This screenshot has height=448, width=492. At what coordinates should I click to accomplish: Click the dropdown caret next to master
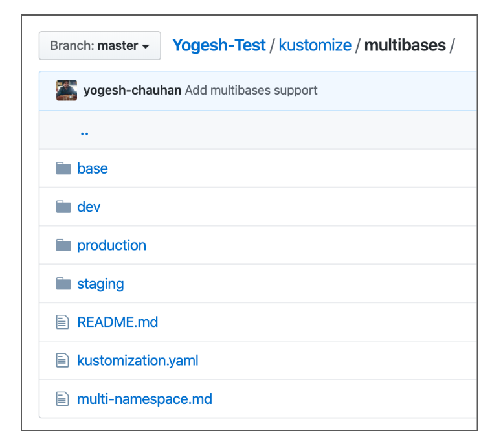pyautogui.click(x=145, y=47)
